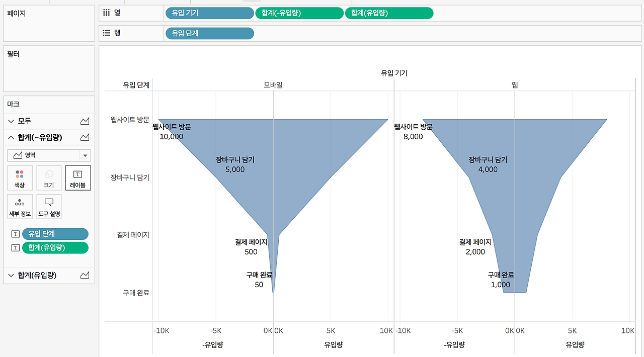Viewport: 644px width, 357px height.
Task: Click the rows shelf icon next to 행
Action: point(106,33)
